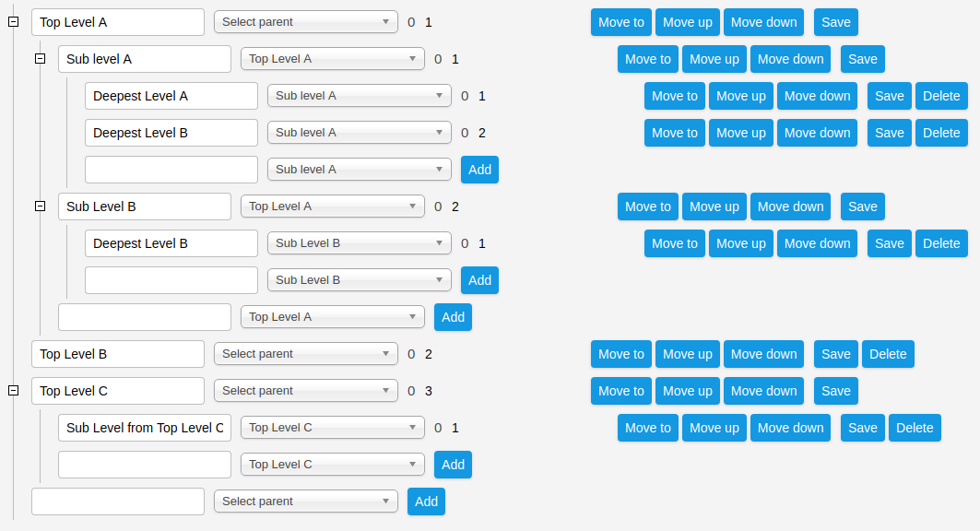Focus the Top Level A name field
The image size is (980, 531).
point(118,22)
